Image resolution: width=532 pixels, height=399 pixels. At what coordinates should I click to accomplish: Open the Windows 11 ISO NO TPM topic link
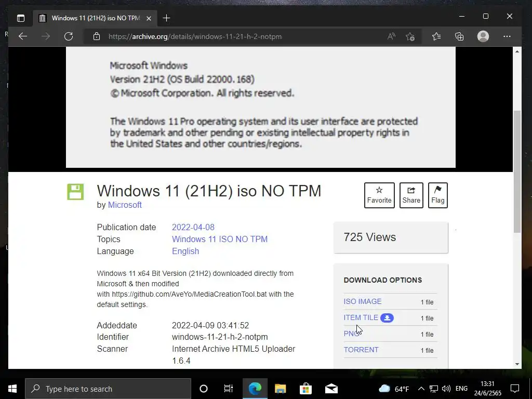(x=220, y=239)
